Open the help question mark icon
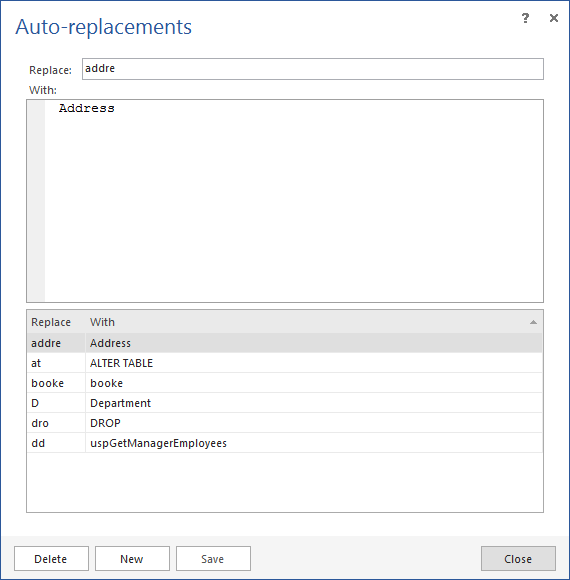This screenshot has height=580, width=570. pos(525,18)
